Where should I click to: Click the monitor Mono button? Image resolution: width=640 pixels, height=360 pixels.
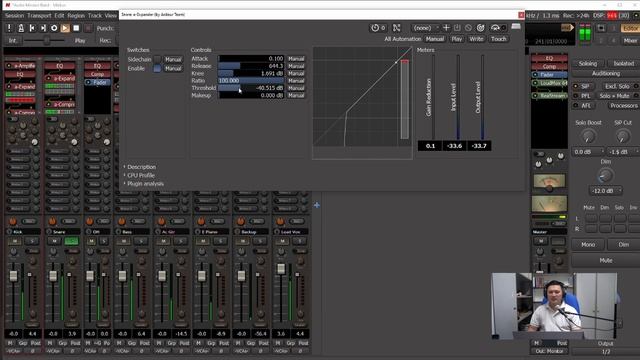click(588, 244)
